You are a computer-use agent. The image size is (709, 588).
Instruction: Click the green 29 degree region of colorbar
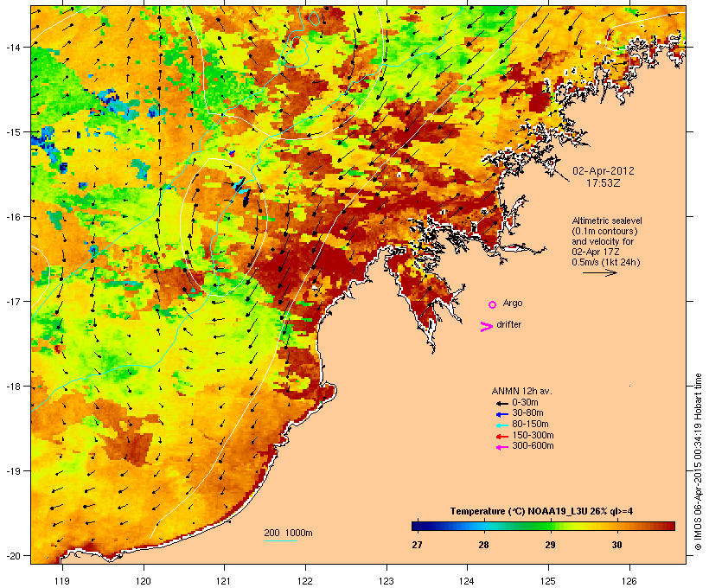550,526
